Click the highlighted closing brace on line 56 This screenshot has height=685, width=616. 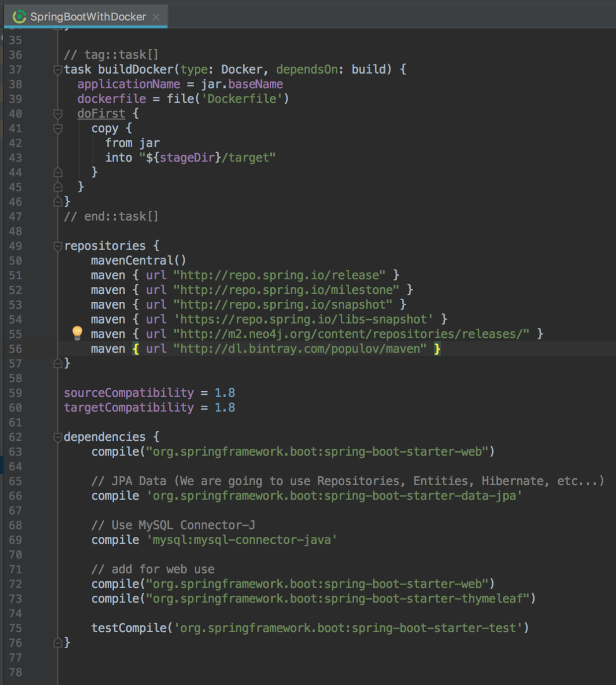437,349
